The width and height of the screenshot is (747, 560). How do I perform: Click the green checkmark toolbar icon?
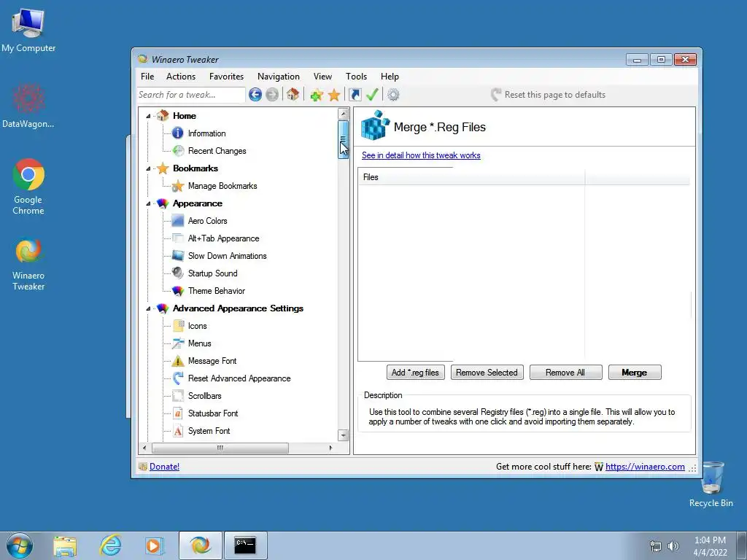coord(372,94)
